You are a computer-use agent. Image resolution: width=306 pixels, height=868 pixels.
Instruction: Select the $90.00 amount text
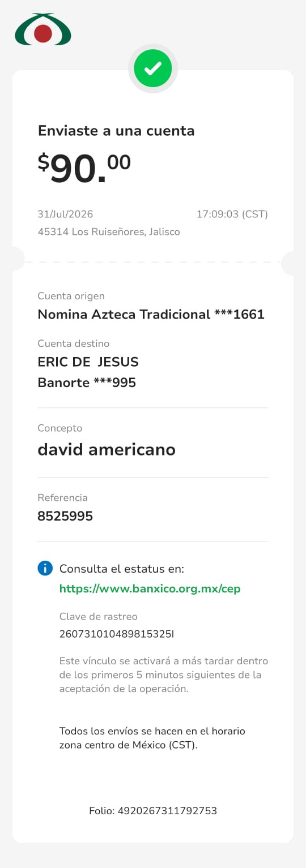click(84, 168)
